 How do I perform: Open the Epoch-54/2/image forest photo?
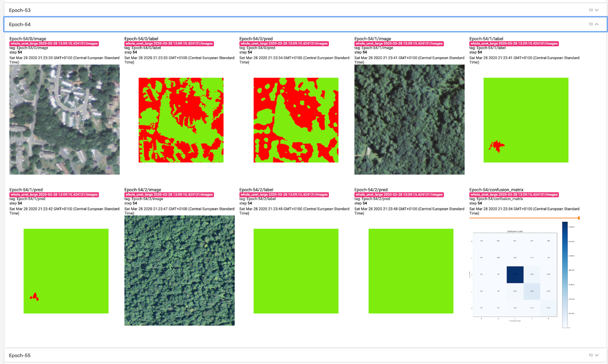click(179, 270)
